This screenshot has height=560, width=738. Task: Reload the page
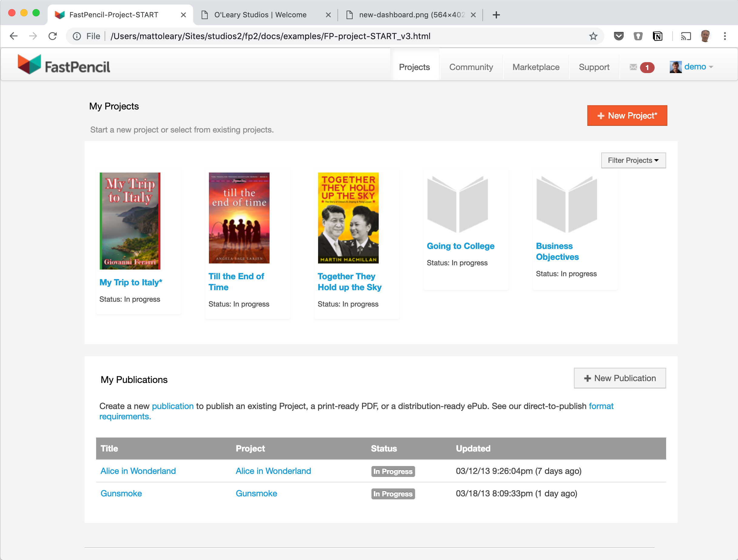click(x=53, y=36)
